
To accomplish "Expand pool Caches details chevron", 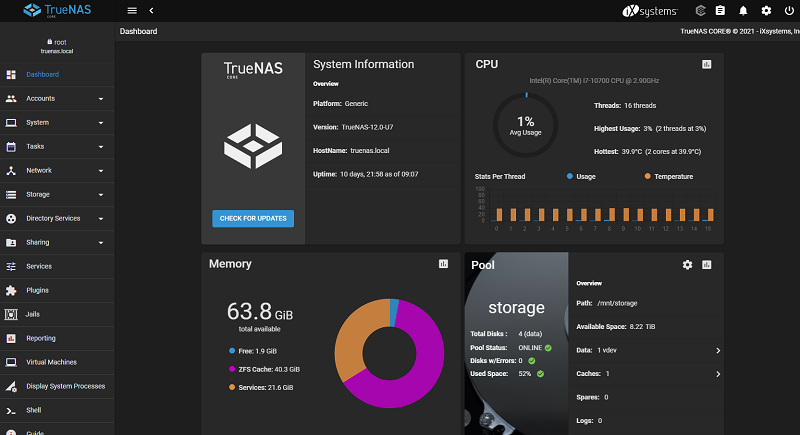I will 718,374.
